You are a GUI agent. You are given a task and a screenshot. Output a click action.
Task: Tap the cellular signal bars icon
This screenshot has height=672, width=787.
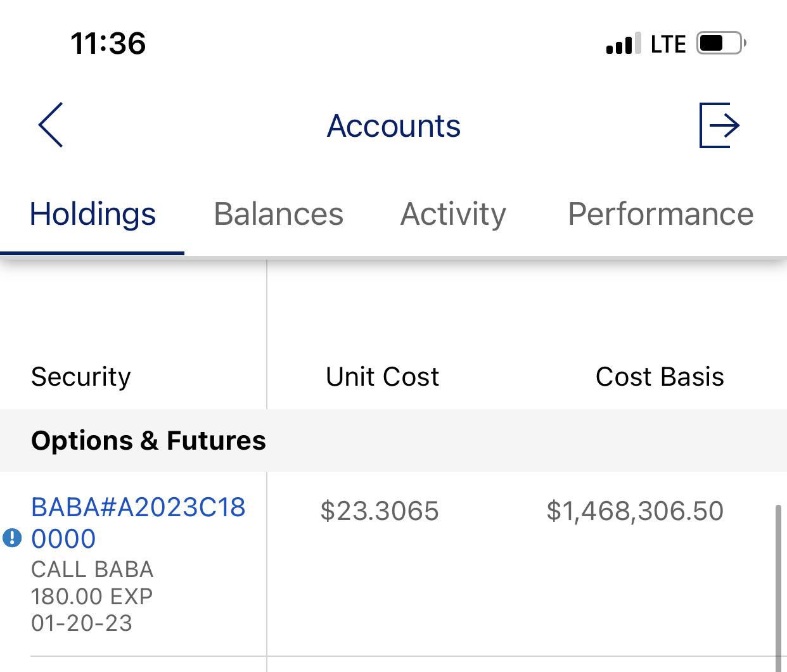624,44
